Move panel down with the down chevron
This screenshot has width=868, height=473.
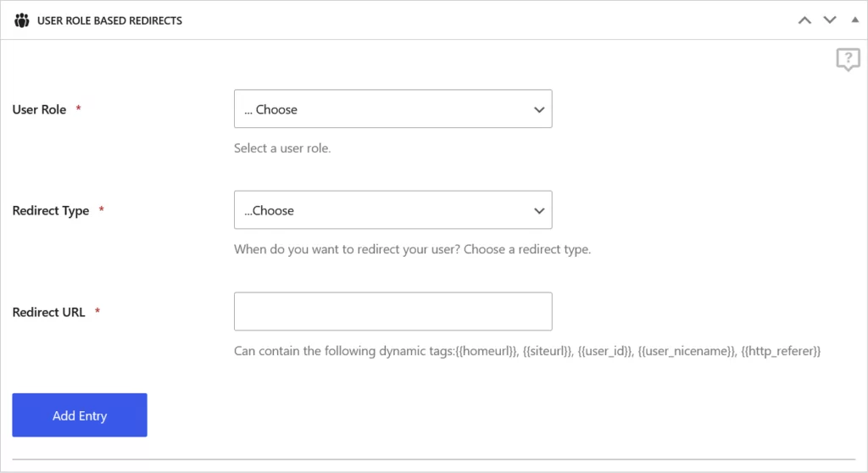pos(830,20)
